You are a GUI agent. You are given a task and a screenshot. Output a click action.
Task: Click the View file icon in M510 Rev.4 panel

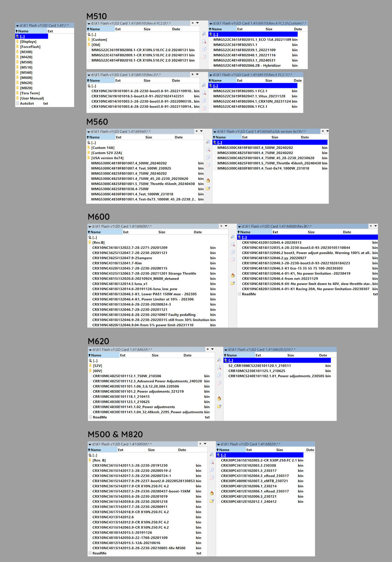click(x=204, y=34)
